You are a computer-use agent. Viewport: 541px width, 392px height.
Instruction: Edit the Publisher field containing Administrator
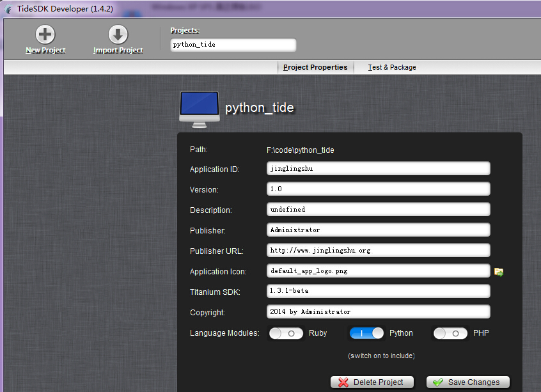click(x=379, y=230)
